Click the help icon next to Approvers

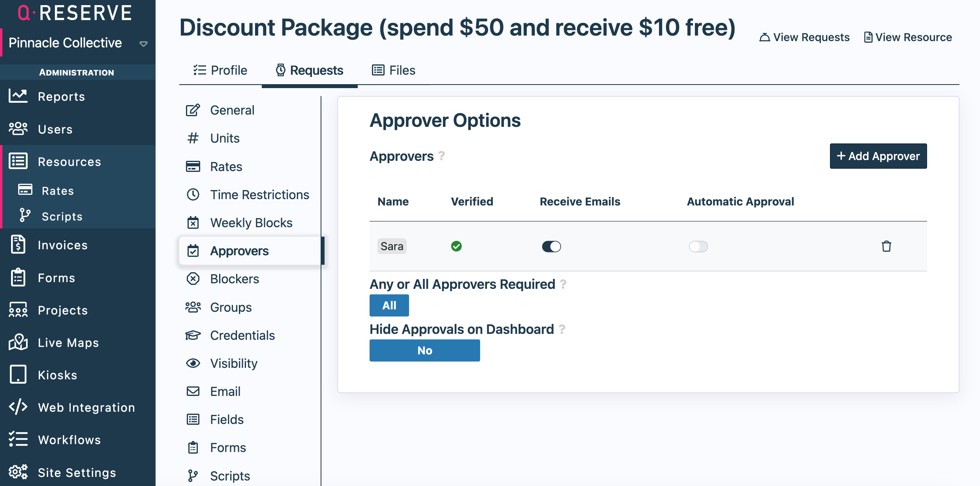point(442,156)
